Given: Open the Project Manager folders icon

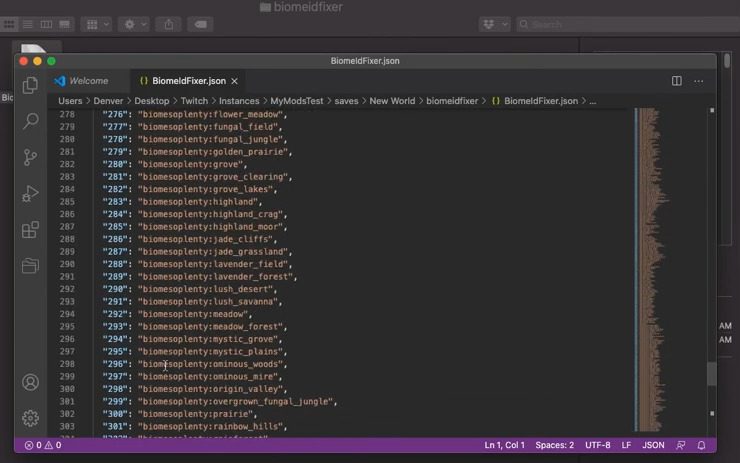Looking at the screenshot, I should point(30,266).
